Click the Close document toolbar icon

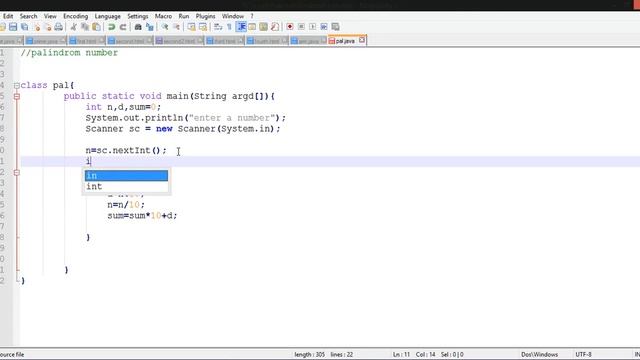point(37,27)
